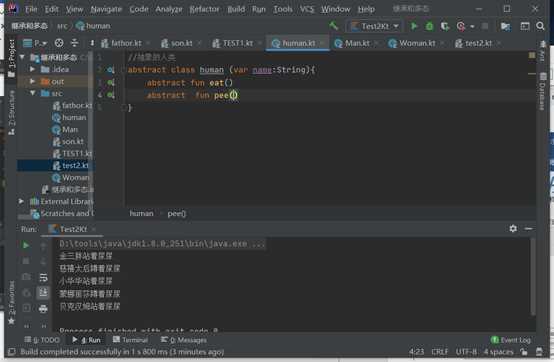Image resolution: width=554 pixels, height=362 pixels.
Task: Click the locate file target icon
Action: 59,43
